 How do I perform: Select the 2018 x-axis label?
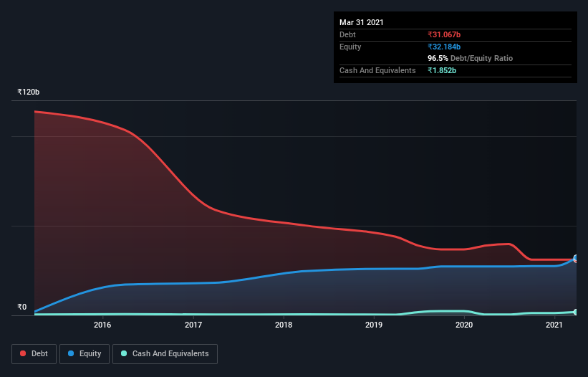(284, 325)
